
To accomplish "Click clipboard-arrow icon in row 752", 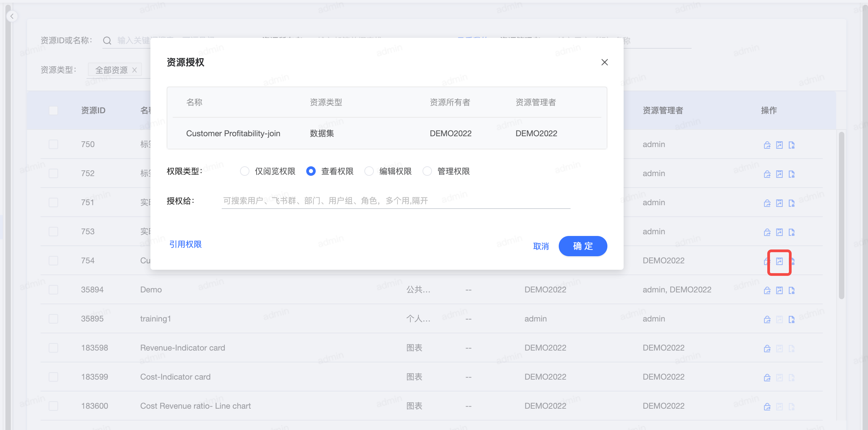I will (779, 174).
